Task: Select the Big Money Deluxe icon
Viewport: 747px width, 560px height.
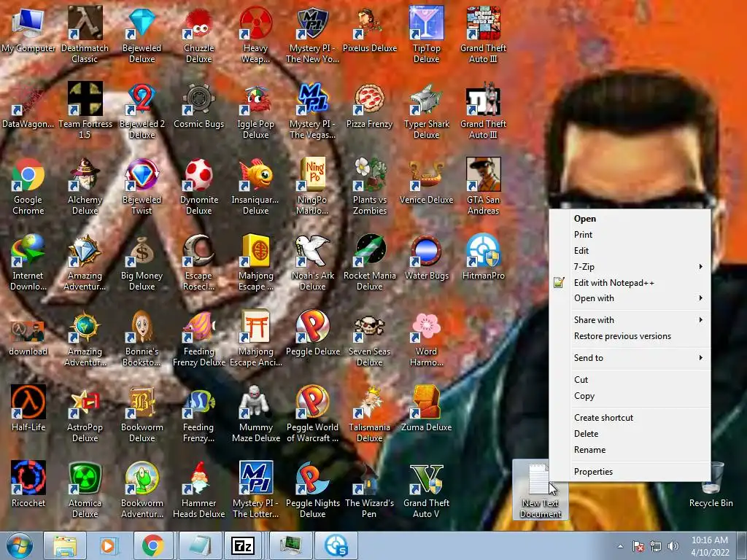Action: tap(142, 262)
